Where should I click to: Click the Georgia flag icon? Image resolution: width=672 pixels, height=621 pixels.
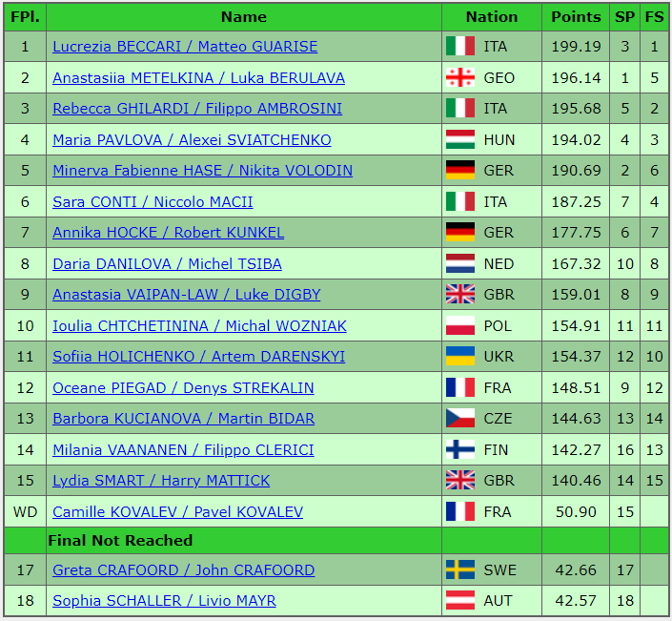coord(459,78)
